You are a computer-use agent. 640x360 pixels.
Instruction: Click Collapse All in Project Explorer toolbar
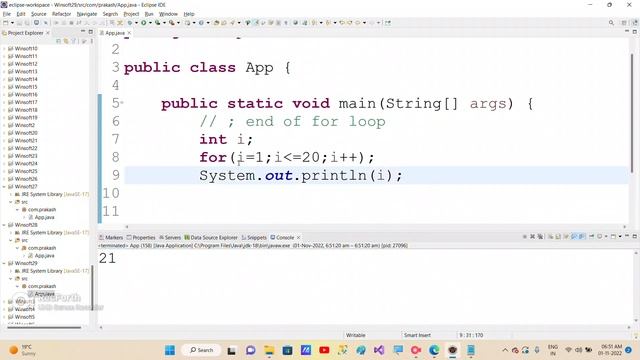tap(58, 41)
